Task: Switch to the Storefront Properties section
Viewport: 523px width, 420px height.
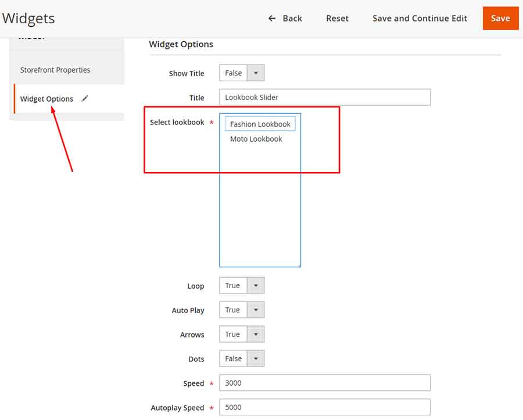Action: point(55,70)
